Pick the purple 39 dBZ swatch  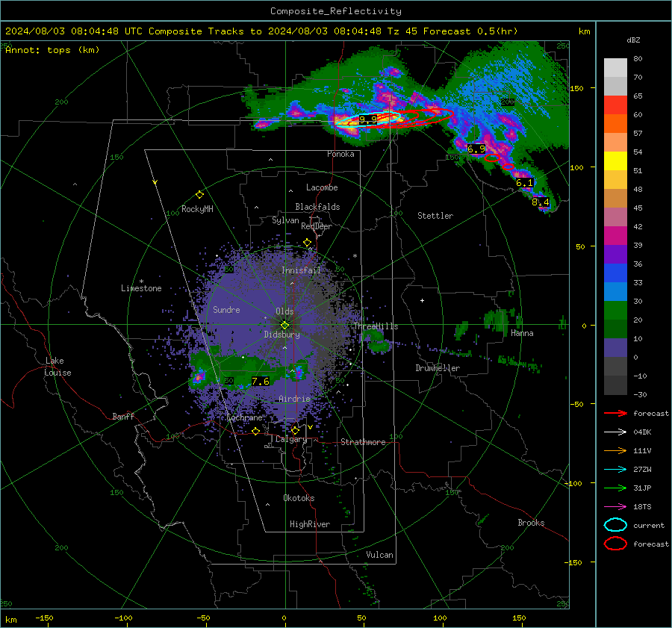615,254
